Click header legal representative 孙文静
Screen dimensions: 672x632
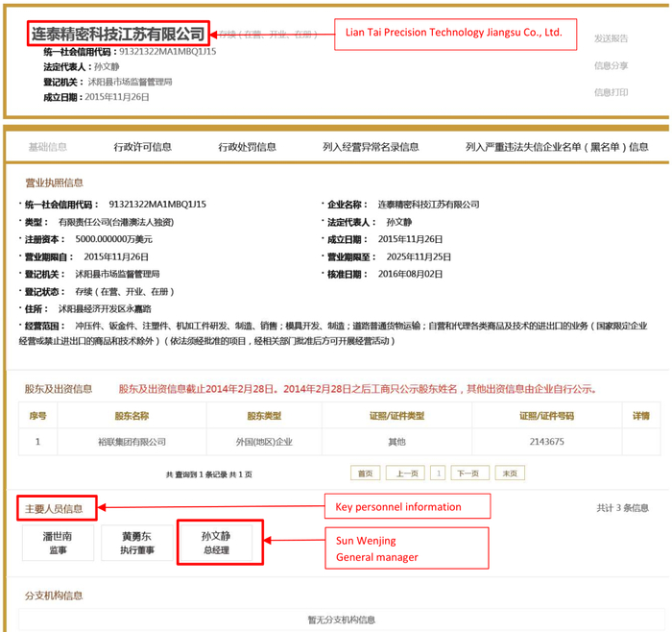107,66
